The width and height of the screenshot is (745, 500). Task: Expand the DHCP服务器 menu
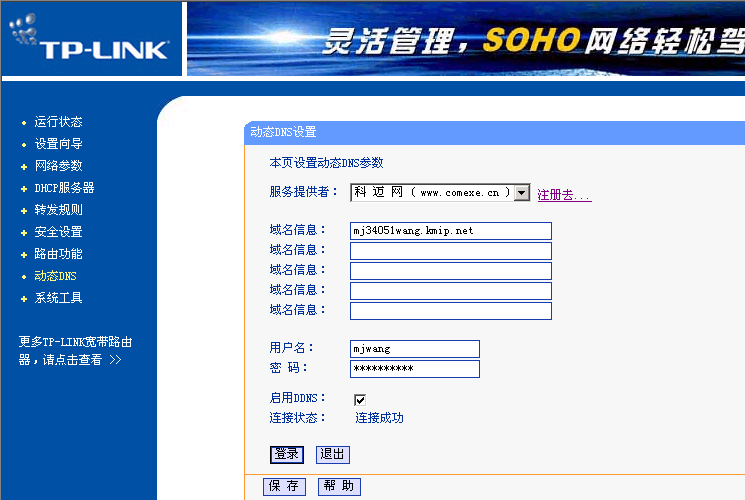(x=64, y=188)
